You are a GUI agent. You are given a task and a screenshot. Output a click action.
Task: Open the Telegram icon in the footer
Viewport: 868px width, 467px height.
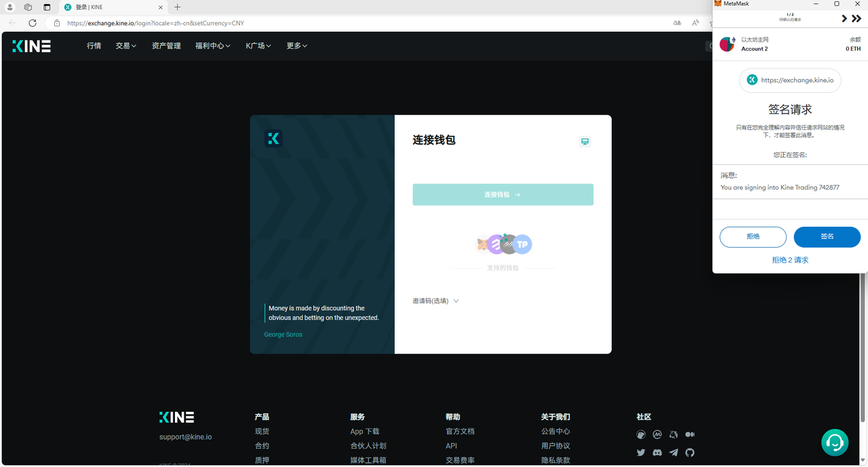(x=673, y=453)
